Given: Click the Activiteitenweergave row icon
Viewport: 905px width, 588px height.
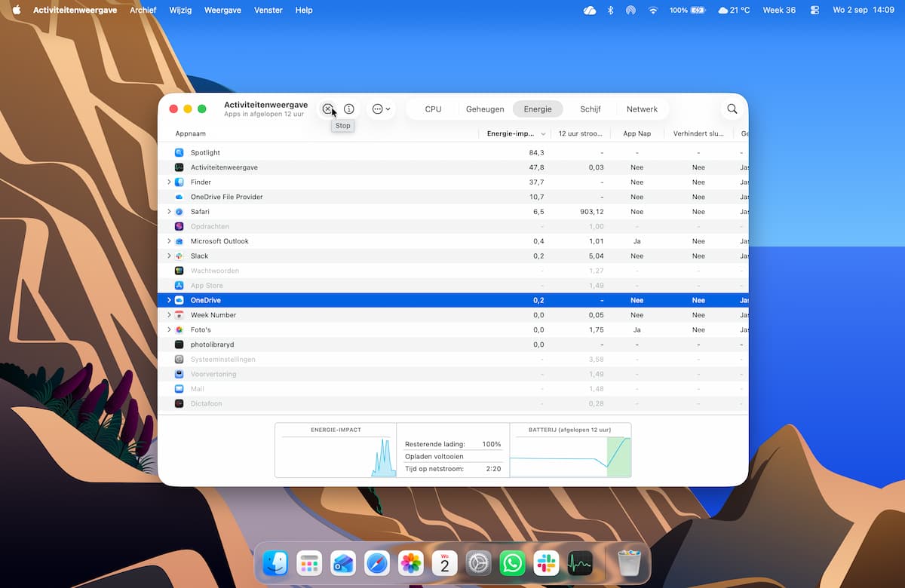Looking at the screenshot, I should click(179, 167).
